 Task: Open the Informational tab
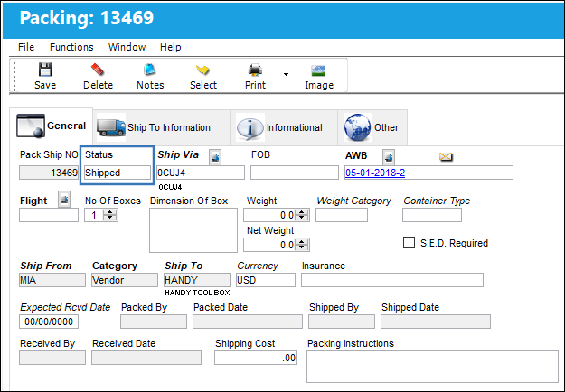click(284, 127)
